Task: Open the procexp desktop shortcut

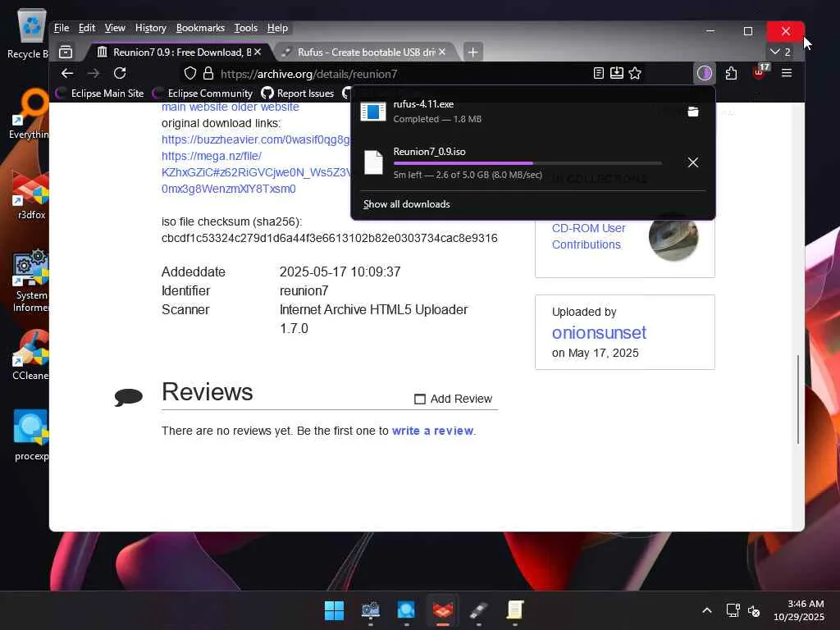Action: [x=30, y=435]
